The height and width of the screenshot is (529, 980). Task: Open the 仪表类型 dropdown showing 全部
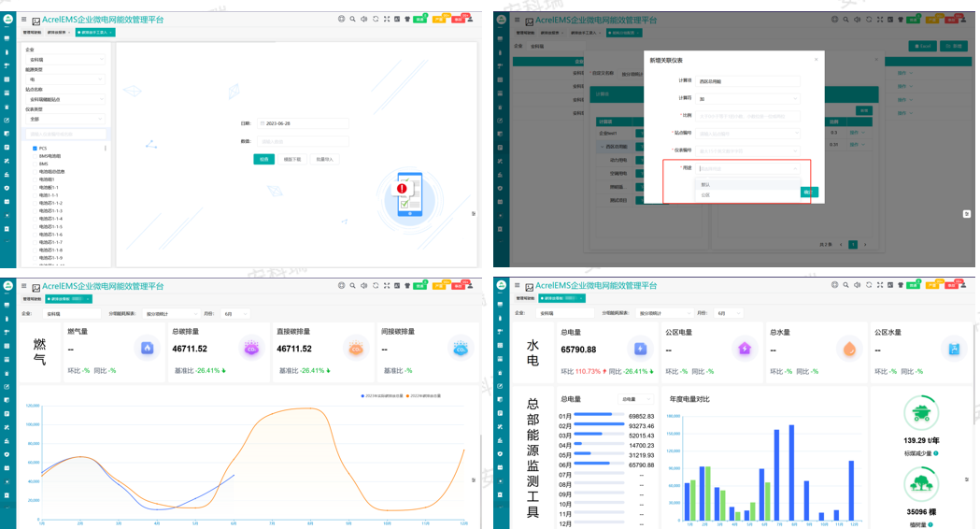tap(64, 119)
